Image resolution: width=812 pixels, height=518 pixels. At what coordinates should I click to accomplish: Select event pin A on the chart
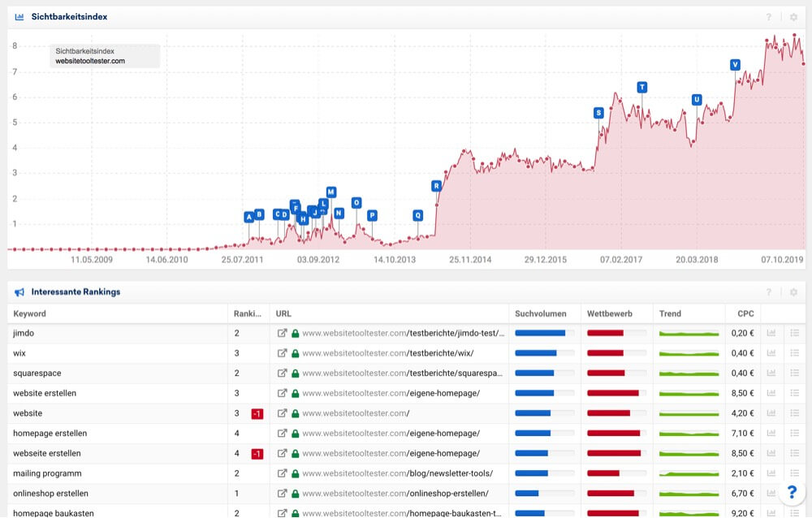249,217
